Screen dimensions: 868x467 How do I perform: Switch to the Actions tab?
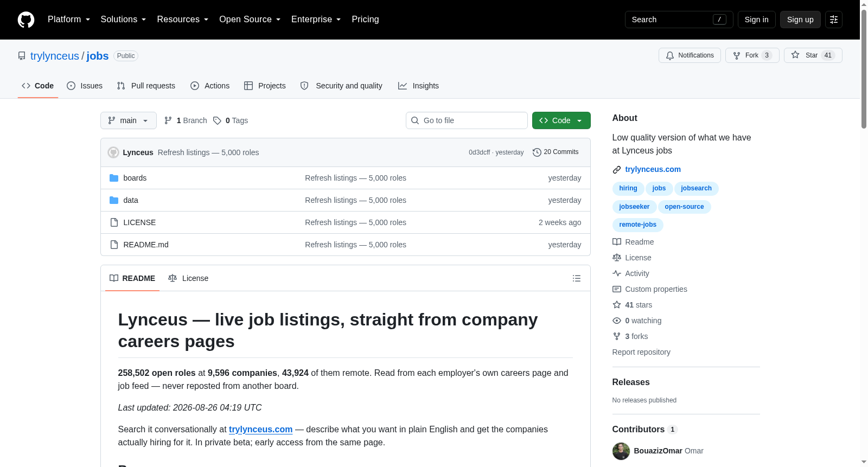210,86
